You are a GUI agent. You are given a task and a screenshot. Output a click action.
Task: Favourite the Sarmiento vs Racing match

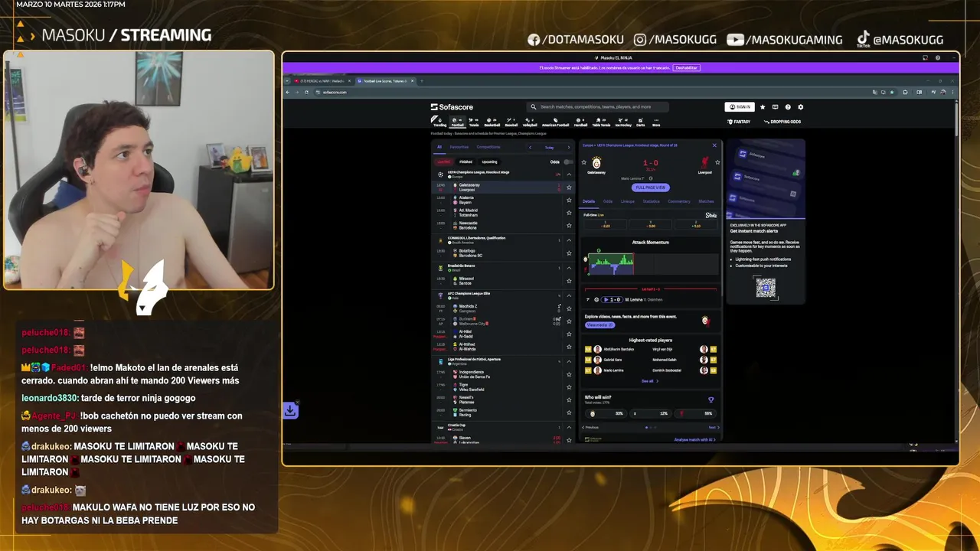coord(569,412)
